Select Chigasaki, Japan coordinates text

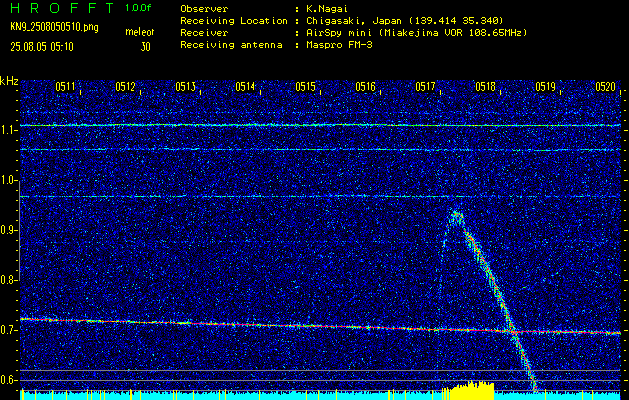pos(405,21)
